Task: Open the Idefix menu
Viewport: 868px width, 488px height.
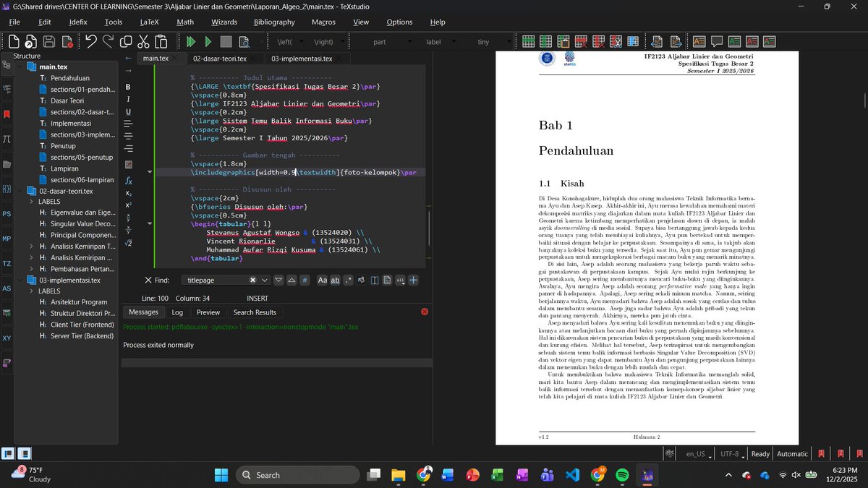Action: (x=78, y=22)
